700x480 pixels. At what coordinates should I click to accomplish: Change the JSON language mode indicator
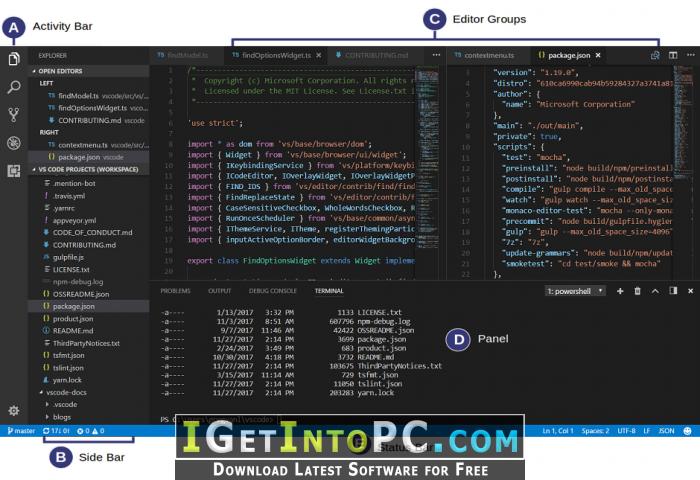pos(666,431)
